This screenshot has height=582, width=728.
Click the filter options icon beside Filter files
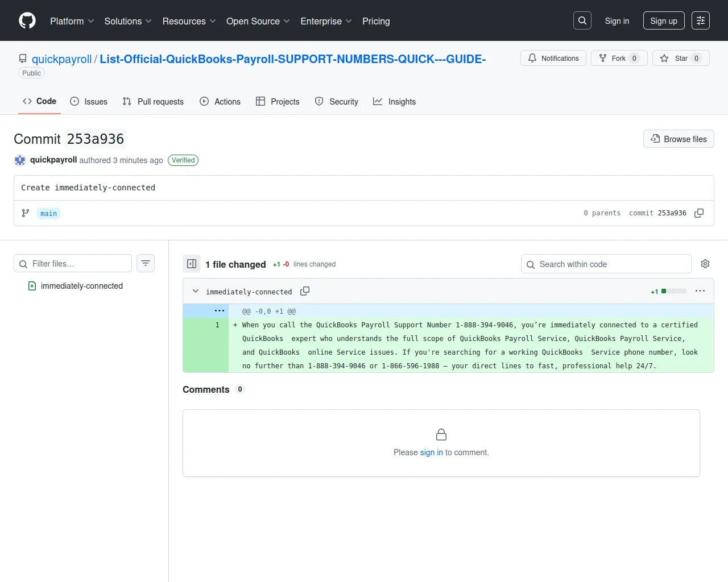click(x=146, y=263)
